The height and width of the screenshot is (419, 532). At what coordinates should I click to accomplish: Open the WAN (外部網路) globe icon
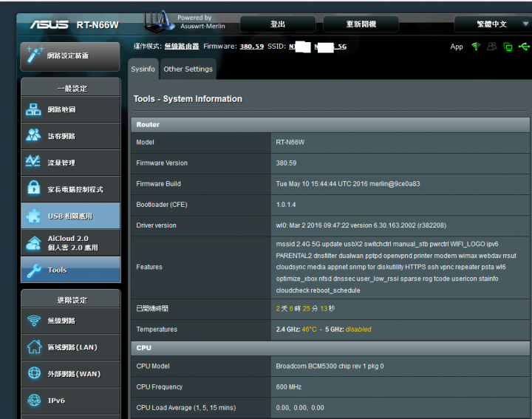tap(34, 373)
